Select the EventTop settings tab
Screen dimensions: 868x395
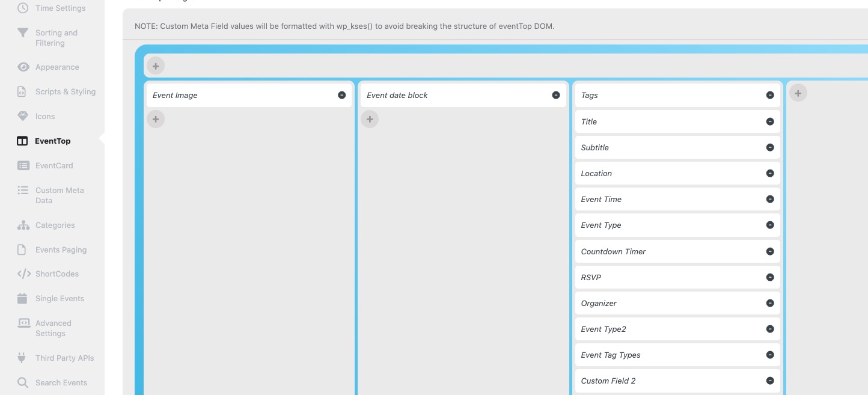[x=53, y=141]
